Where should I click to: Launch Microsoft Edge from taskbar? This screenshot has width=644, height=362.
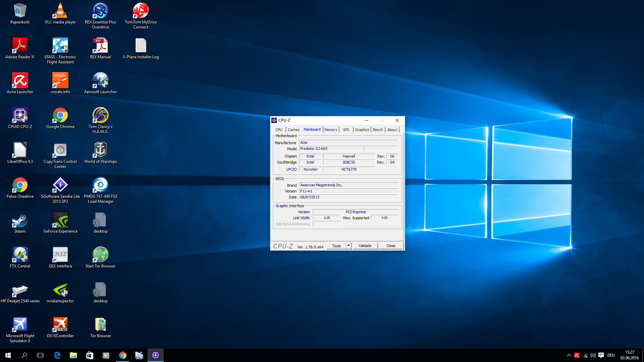57,355
